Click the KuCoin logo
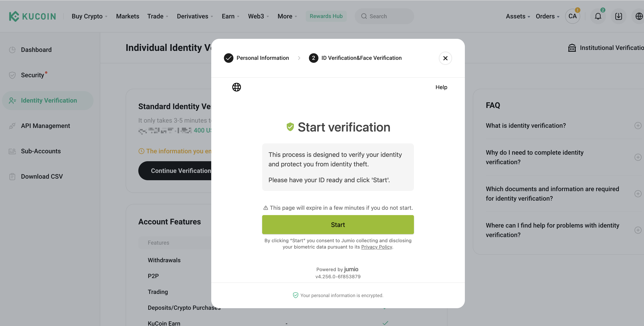This screenshot has width=644, height=326. (x=32, y=16)
